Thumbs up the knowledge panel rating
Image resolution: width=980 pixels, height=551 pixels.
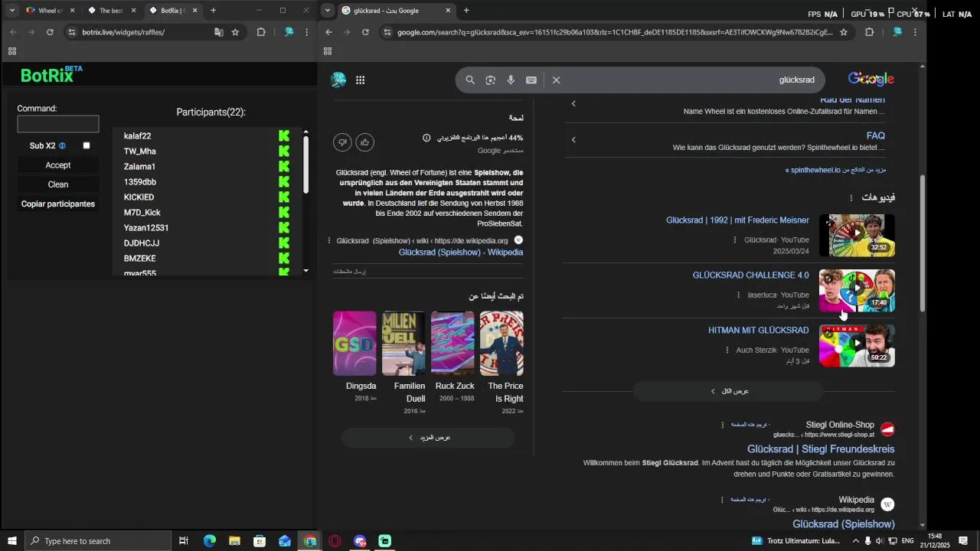(365, 142)
